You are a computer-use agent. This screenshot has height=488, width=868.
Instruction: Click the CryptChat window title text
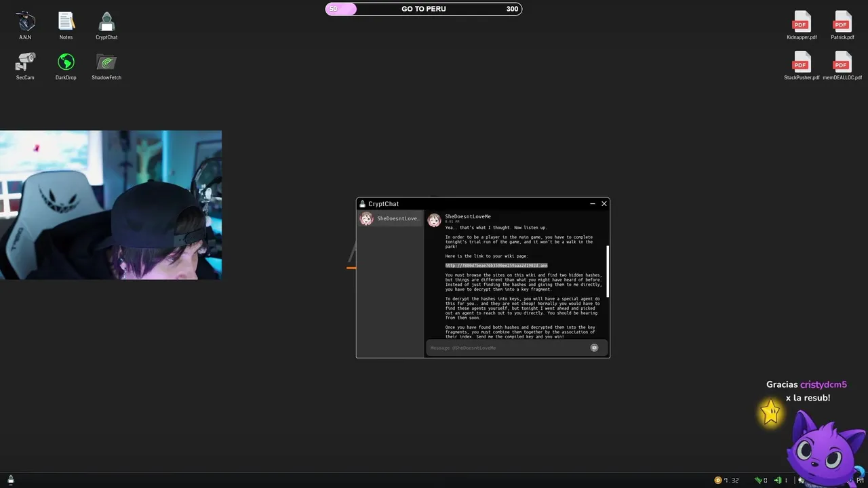click(384, 204)
